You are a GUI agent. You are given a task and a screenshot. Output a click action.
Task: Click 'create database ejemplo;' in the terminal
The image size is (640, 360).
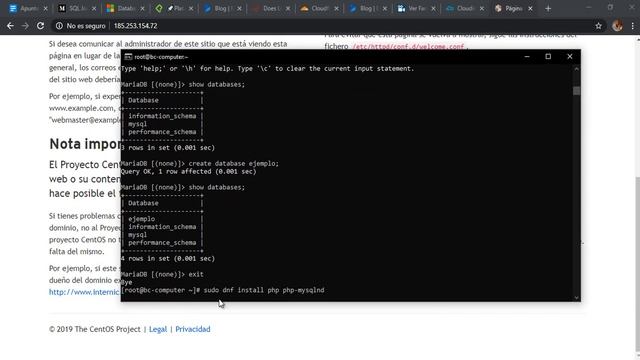(x=233, y=164)
